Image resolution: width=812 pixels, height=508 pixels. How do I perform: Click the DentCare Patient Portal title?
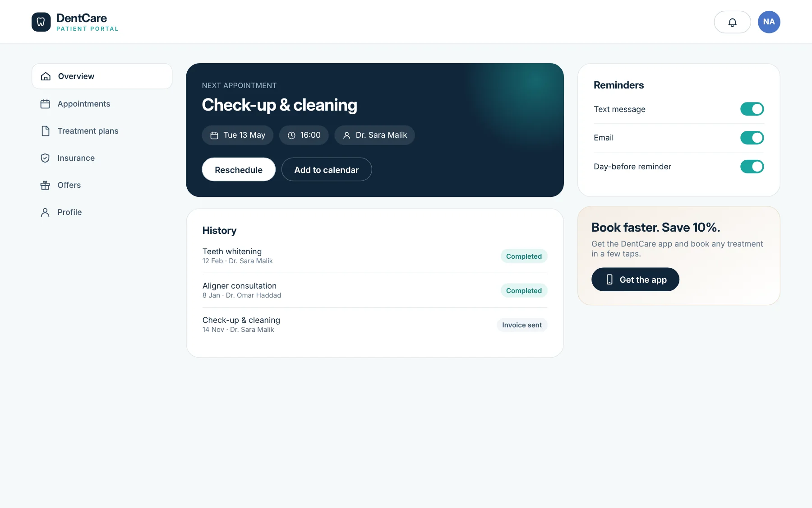[87, 22]
